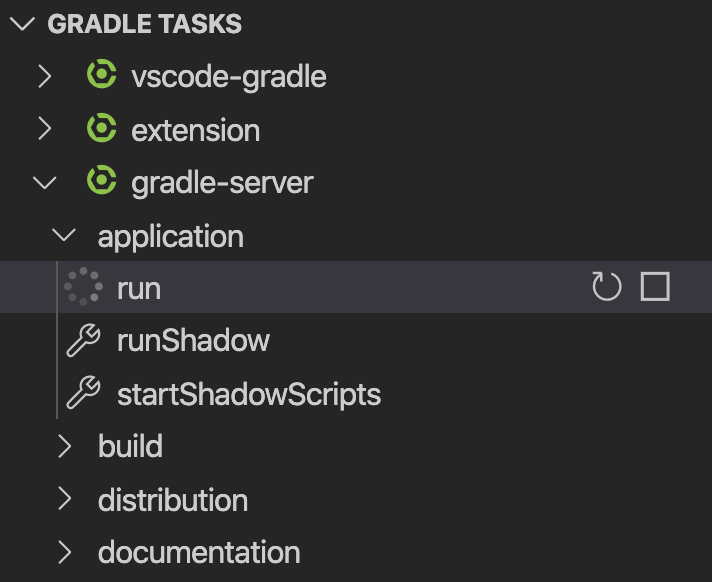Restart the running run task
Viewport: 712px width, 582px height.
coord(607,286)
